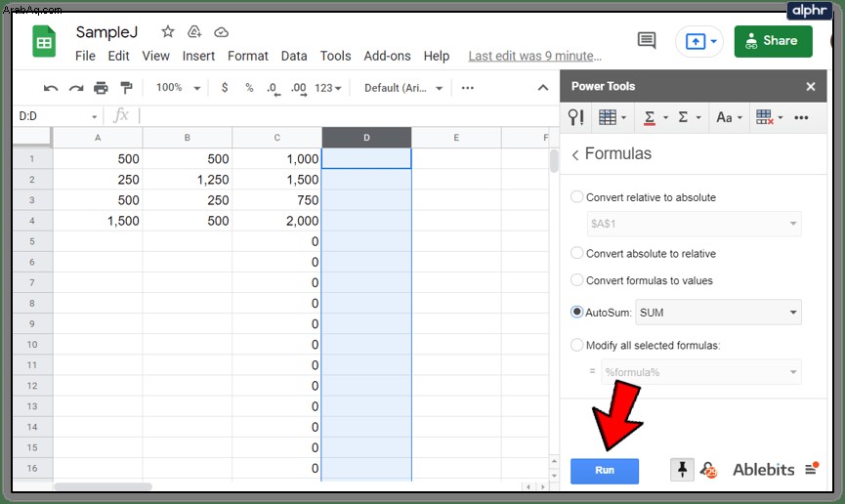Click cell B2 containing 1,250
This screenshot has height=504, width=845.
pyautogui.click(x=188, y=179)
